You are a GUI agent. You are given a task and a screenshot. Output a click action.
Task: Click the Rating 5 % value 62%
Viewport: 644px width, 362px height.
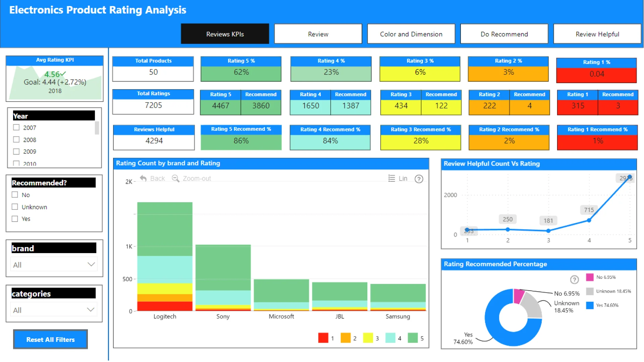point(241,72)
